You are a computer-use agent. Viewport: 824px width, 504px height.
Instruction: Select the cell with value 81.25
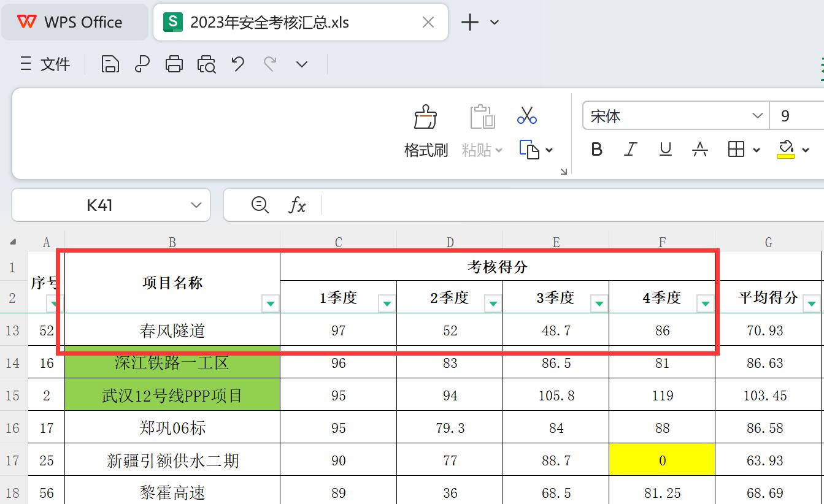(x=662, y=491)
